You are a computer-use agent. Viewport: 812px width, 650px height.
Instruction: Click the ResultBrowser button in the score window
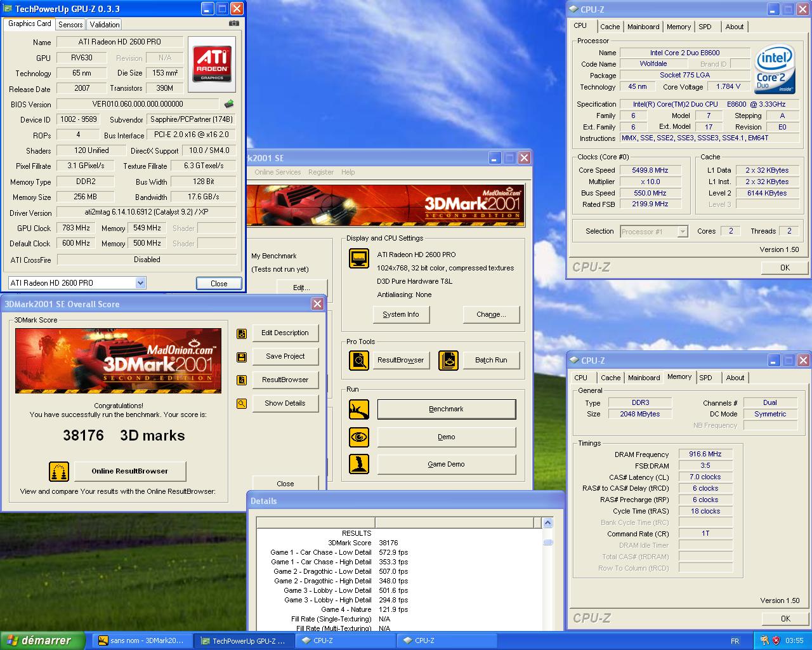285,380
